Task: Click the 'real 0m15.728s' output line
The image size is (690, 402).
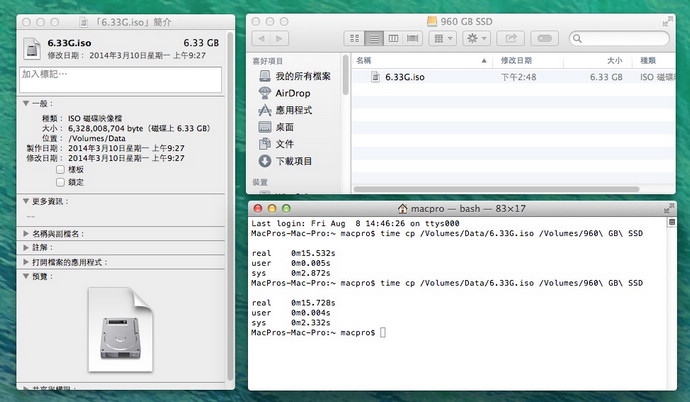Action: tap(293, 303)
